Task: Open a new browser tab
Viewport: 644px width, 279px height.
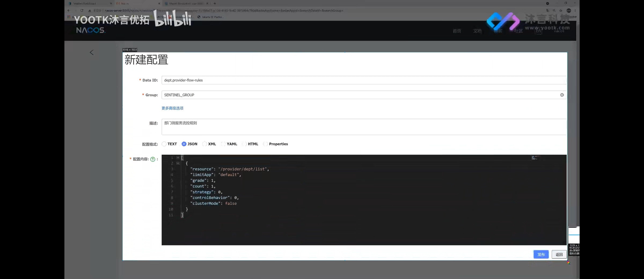Action: [x=215, y=3]
